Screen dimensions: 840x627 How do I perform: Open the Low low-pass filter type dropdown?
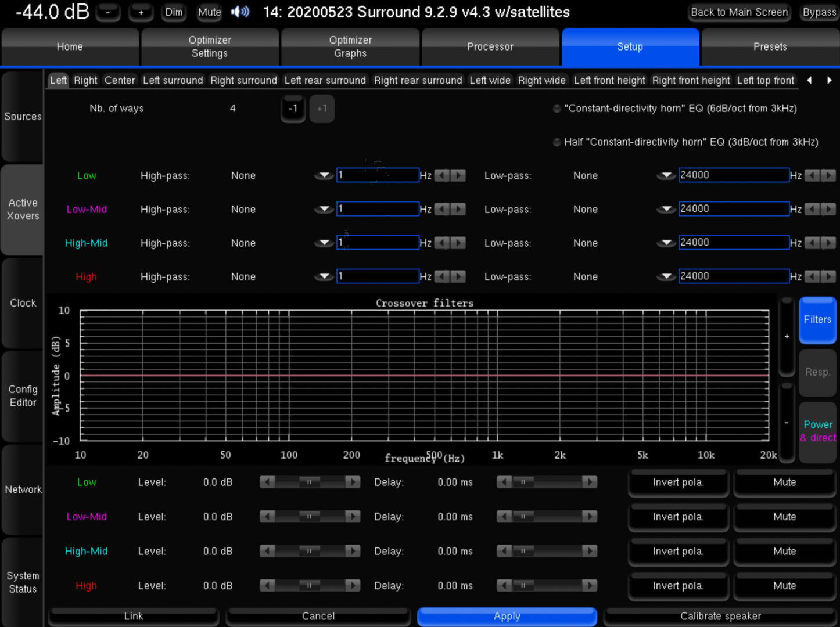click(666, 175)
